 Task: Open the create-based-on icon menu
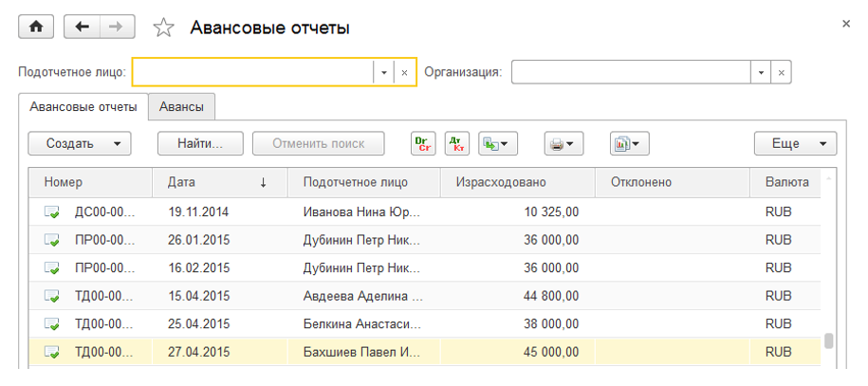click(498, 144)
